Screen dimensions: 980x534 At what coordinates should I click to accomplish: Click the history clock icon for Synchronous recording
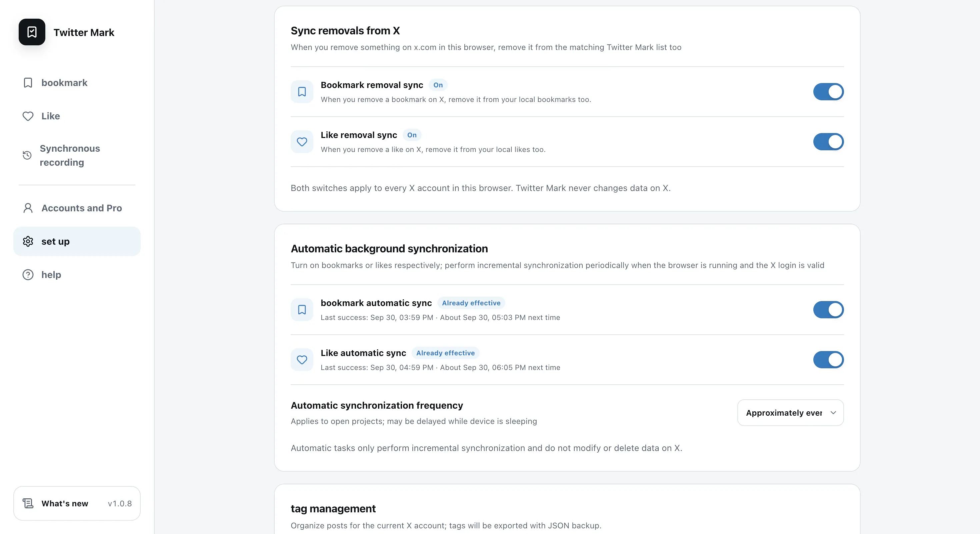click(27, 155)
